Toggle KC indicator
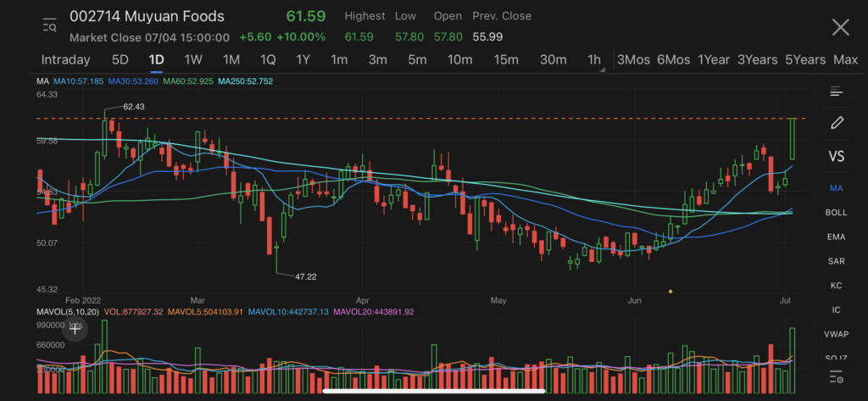868x401 pixels. (836, 285)
